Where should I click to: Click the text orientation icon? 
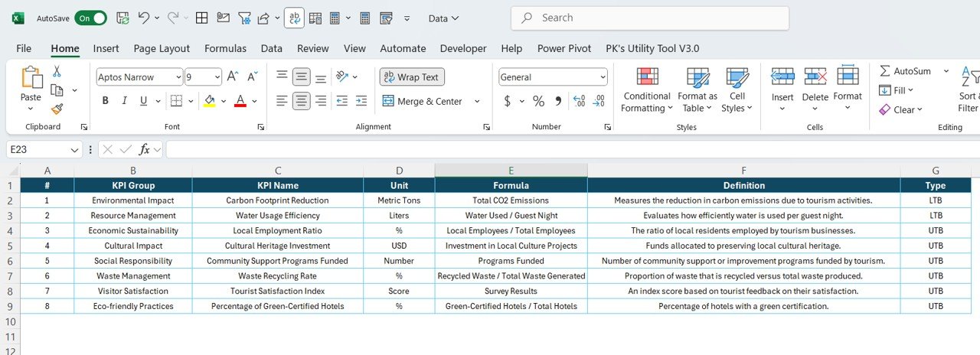tap(342, 77)
